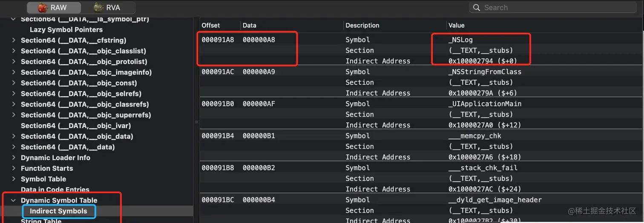Switch to RVA view mode
This screenshot has width=644, height=223.
107,8
